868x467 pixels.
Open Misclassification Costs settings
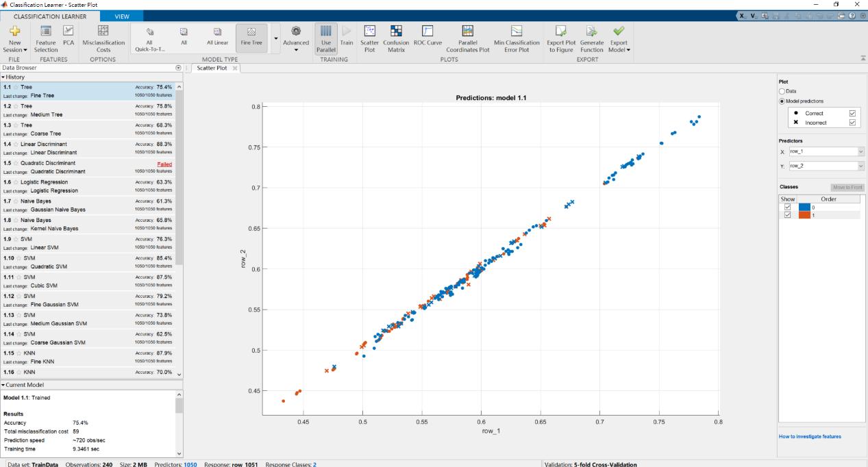click(x=103, y=31)
